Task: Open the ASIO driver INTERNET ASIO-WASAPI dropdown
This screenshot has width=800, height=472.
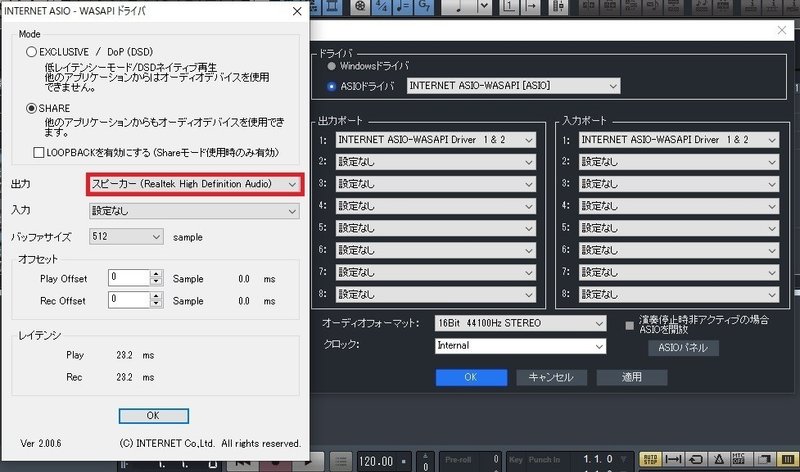Action: click(513, 86)
